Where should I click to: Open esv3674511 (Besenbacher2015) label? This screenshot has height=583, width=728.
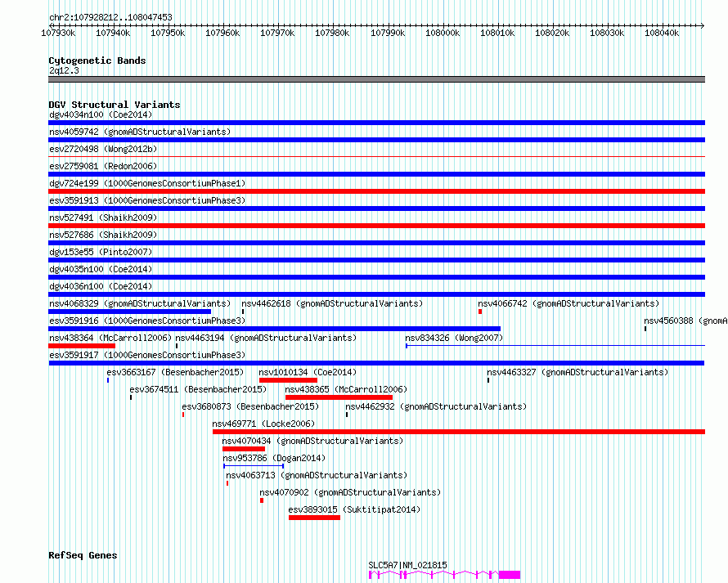click(198, 389)
